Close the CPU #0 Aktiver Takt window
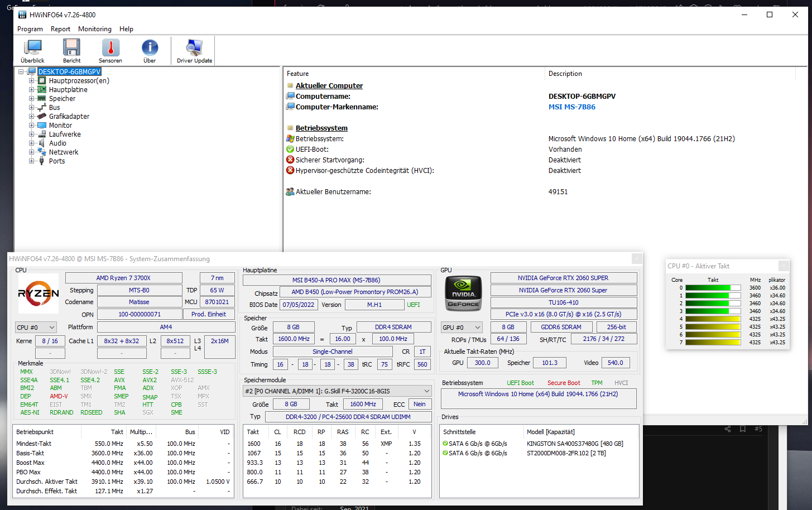 (x=784, y=266)
